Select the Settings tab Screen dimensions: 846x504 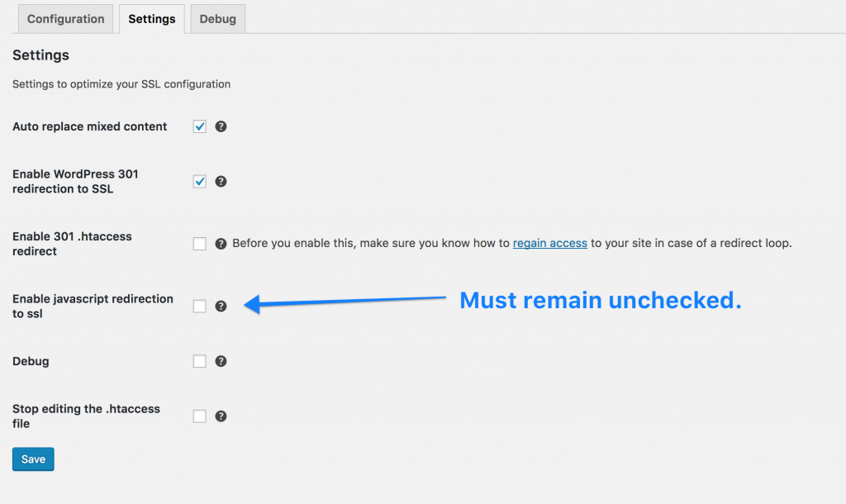click(151, 18)
